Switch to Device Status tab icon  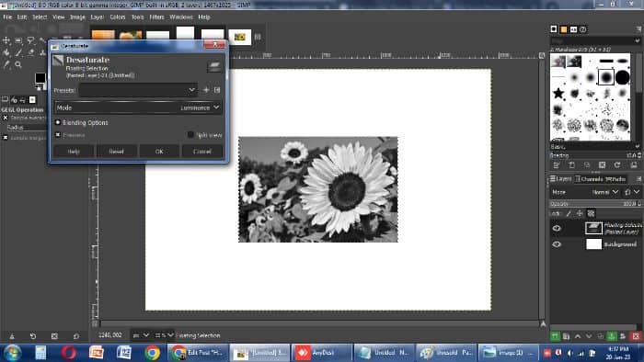(14, 99)
